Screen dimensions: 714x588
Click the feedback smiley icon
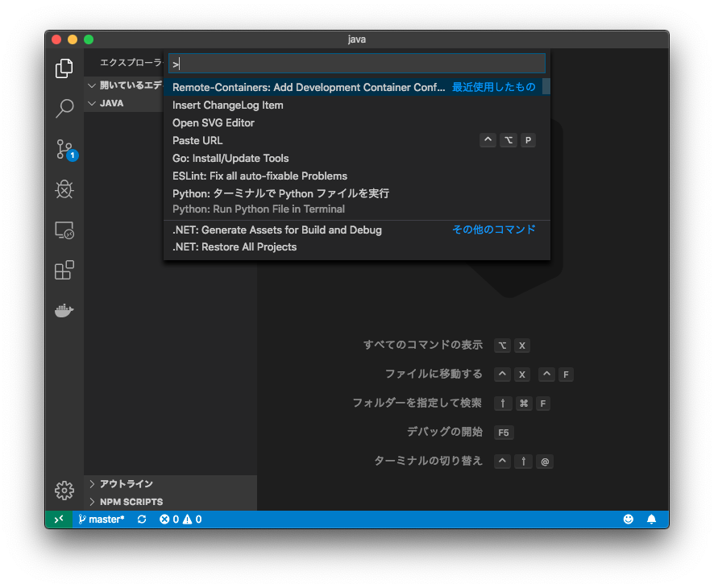tap(629, 520)
